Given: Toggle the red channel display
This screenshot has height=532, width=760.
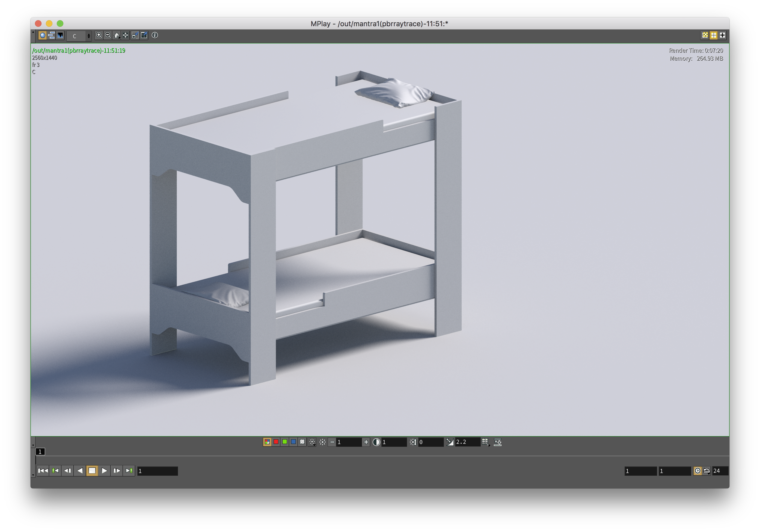Looking at the screenshot, I should (276, 442).
